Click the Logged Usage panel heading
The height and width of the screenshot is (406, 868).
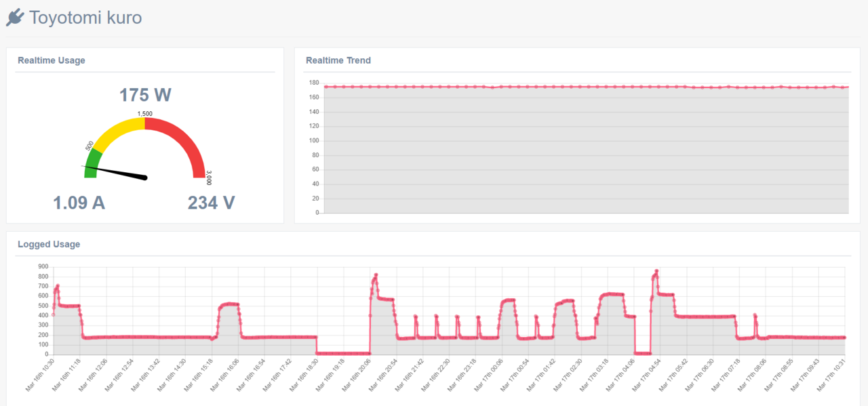coord(49,244)
